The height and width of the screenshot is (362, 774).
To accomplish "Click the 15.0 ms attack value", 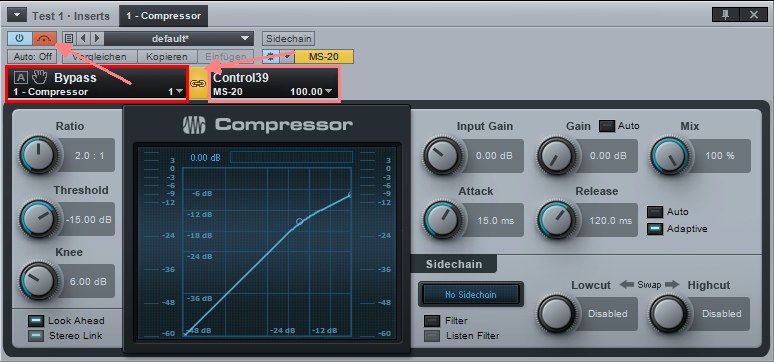I will coord(496,220).
